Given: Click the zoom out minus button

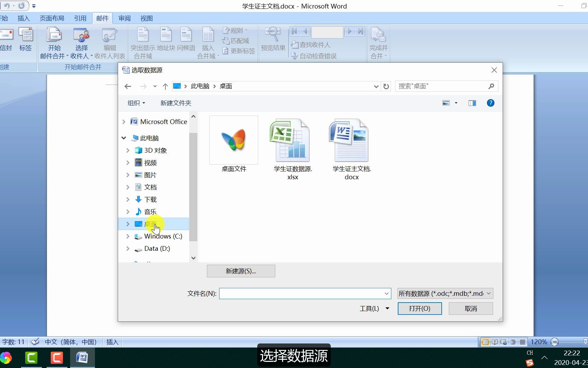Looking at the screenshot, I should point(554,342).
